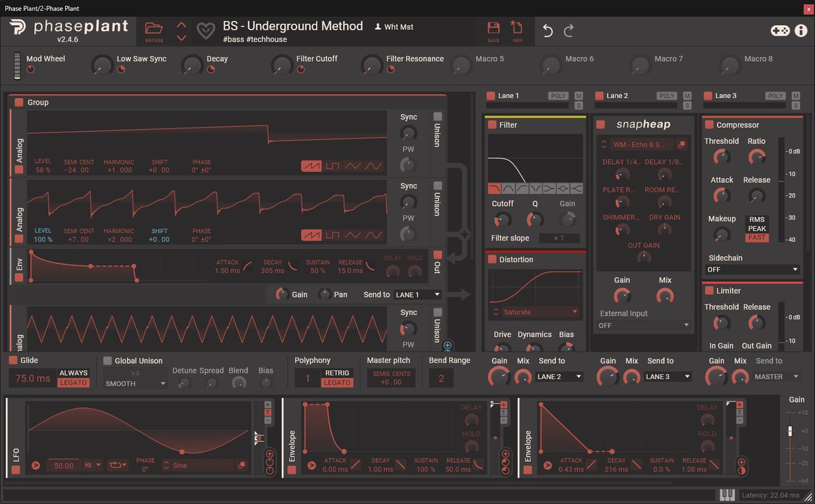Open the generator Send to LANE 1 dropdown

(x=417, y=295)
